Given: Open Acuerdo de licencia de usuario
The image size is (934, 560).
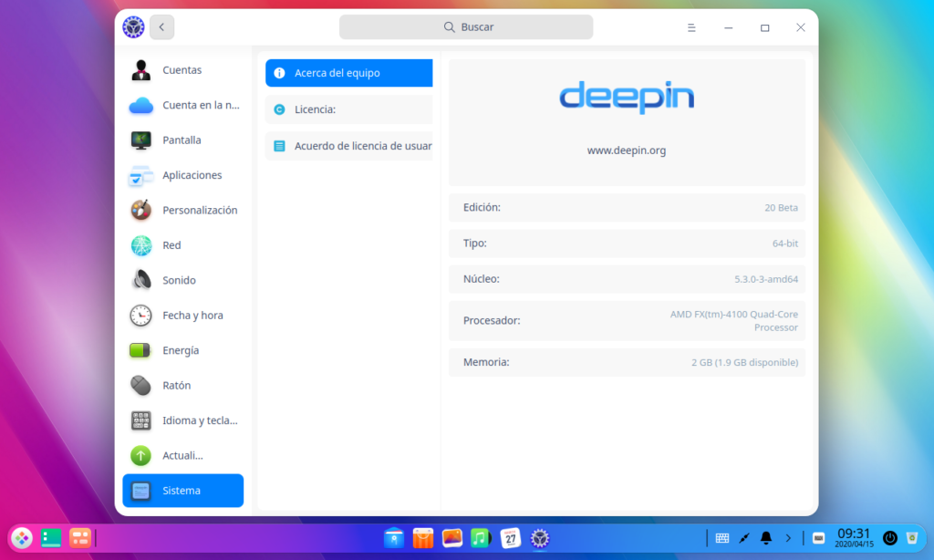Looking at the screenshot, I should 349,146.
